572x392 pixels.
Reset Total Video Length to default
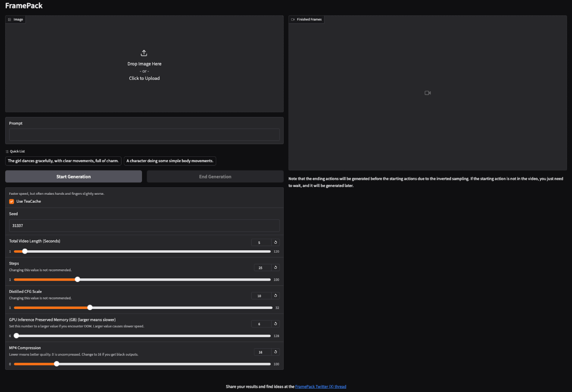(275, 242)
